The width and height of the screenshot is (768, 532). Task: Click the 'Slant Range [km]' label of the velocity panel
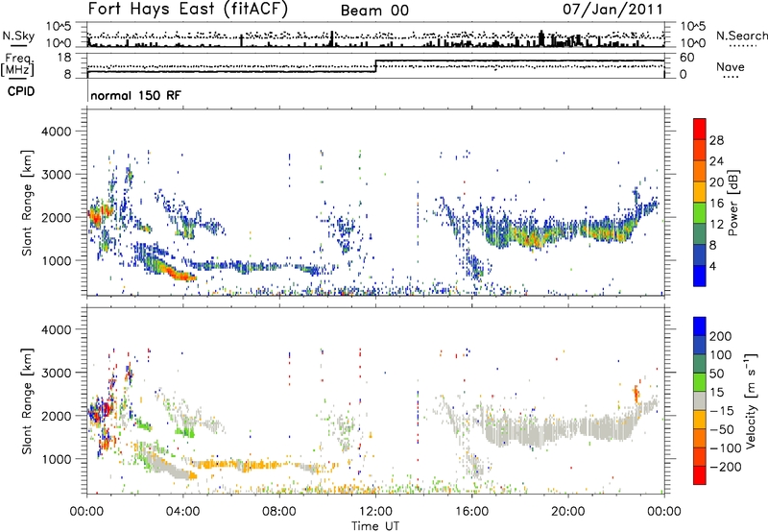tap(27, 400)
